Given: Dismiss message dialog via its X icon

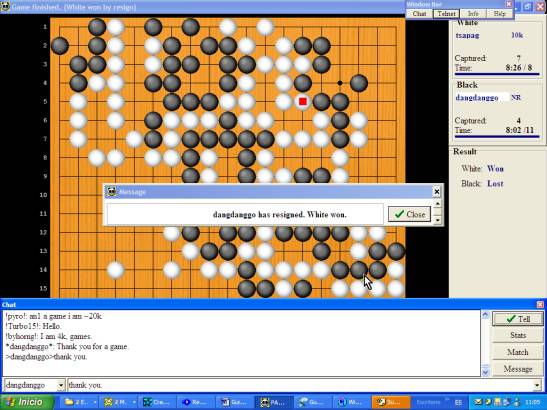Looking at the screenshot, I should 437,192.
